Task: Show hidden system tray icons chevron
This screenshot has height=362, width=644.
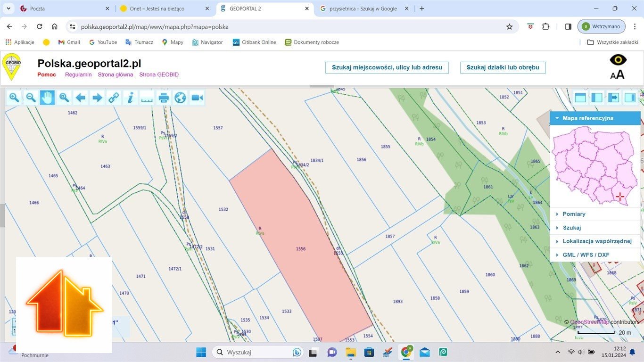Action: 558,352
